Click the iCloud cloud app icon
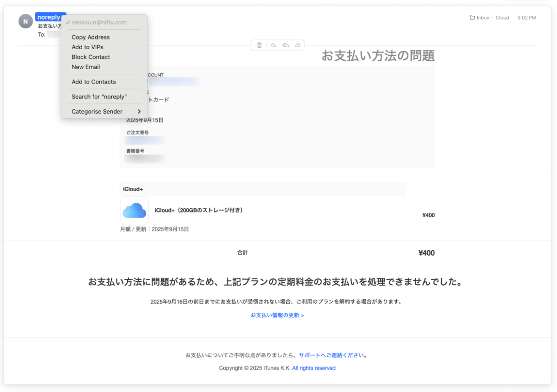Viewport: 557px width, 392px height. (x=135, y=211)
